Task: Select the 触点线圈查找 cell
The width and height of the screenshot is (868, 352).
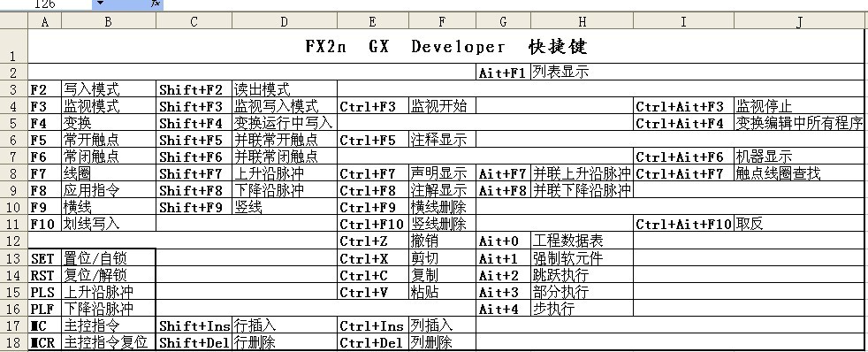Action: 799,173
